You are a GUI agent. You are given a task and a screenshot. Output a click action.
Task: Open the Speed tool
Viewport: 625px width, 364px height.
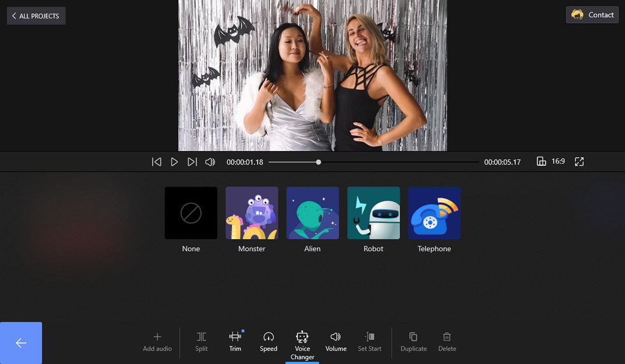(x=268, y=342)
